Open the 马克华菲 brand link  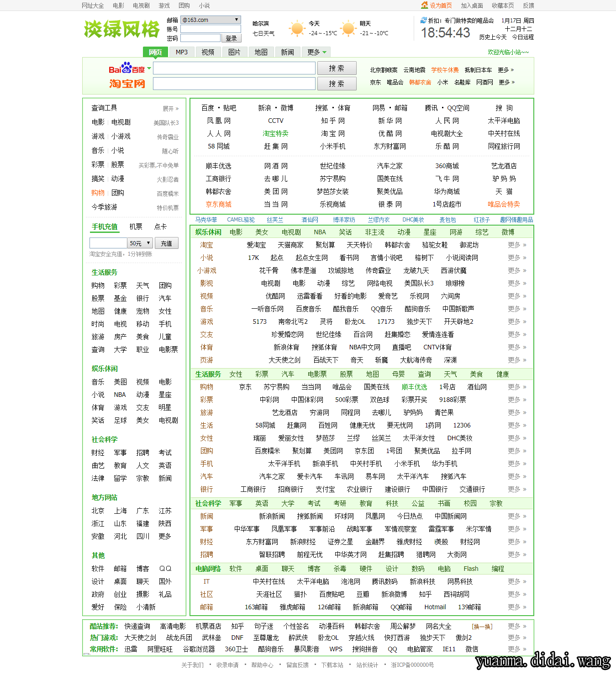206,220
